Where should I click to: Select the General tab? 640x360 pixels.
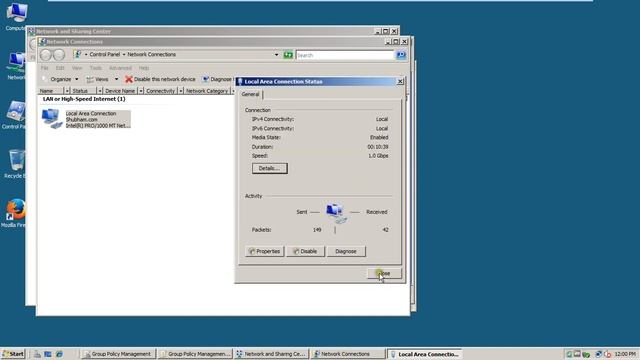250,94
